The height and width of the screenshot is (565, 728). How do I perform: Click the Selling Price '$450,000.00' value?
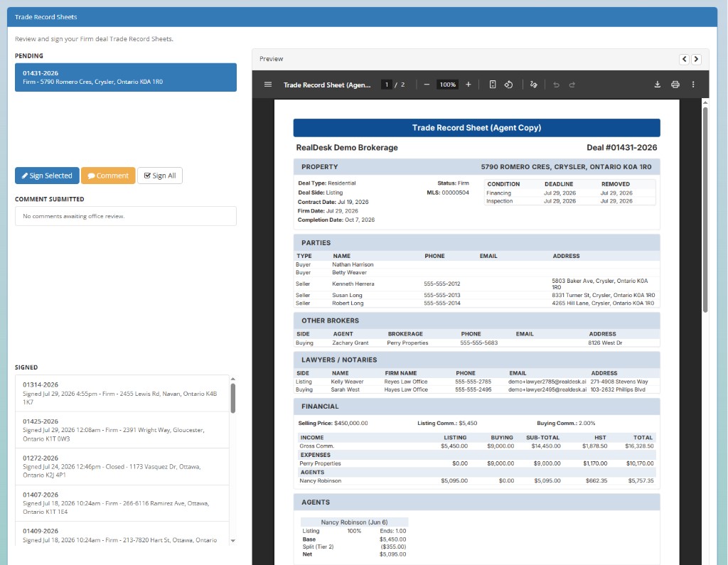coord(351,423)
